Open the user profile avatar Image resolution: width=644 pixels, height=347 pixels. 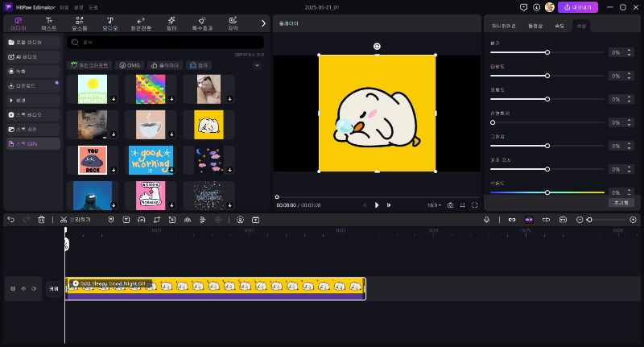pyautogui.click(x=550, y=7)
